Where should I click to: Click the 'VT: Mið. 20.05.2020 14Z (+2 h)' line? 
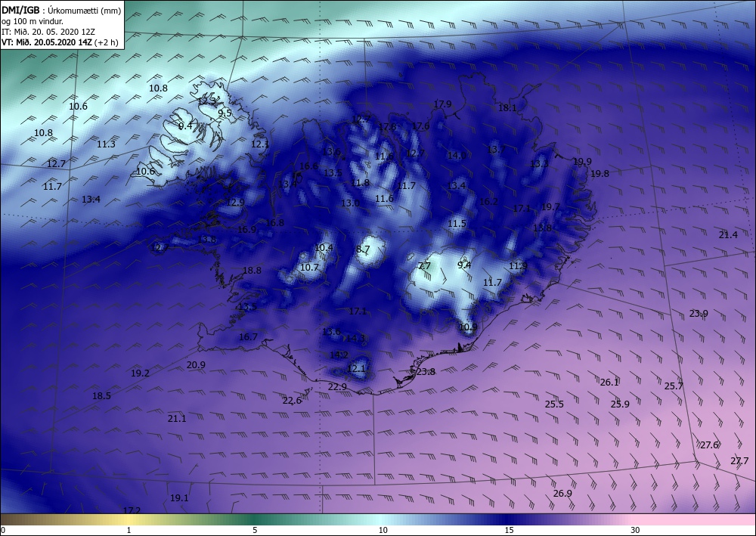(60, 42)
